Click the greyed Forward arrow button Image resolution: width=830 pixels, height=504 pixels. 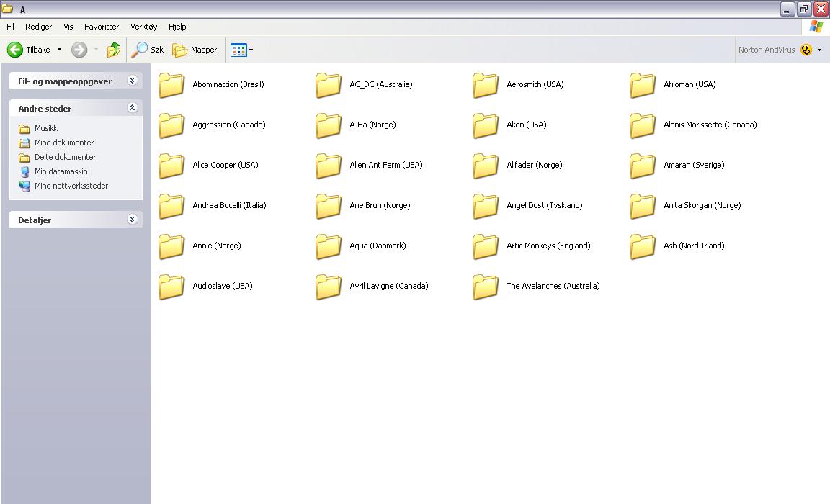click(79, 50)
